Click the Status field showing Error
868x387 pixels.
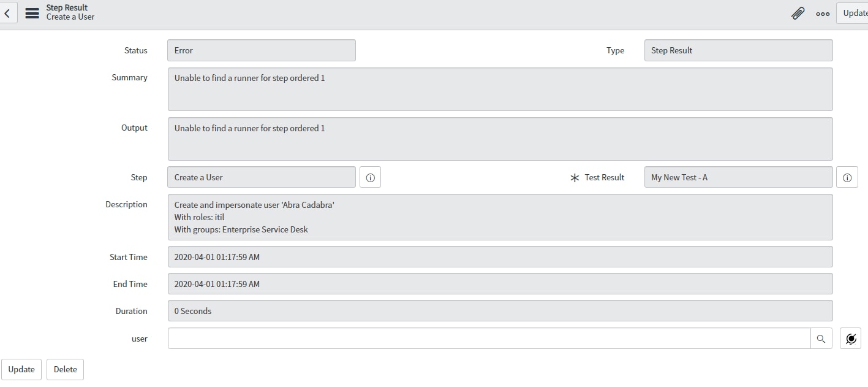click(x=262, y=50)
